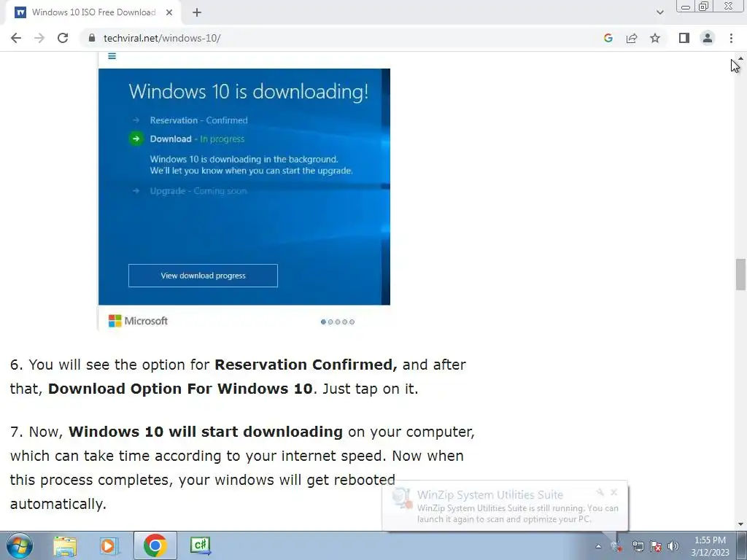Select the second carousel dot
Screen dimensions: 747x560
[x=330, y=322]
